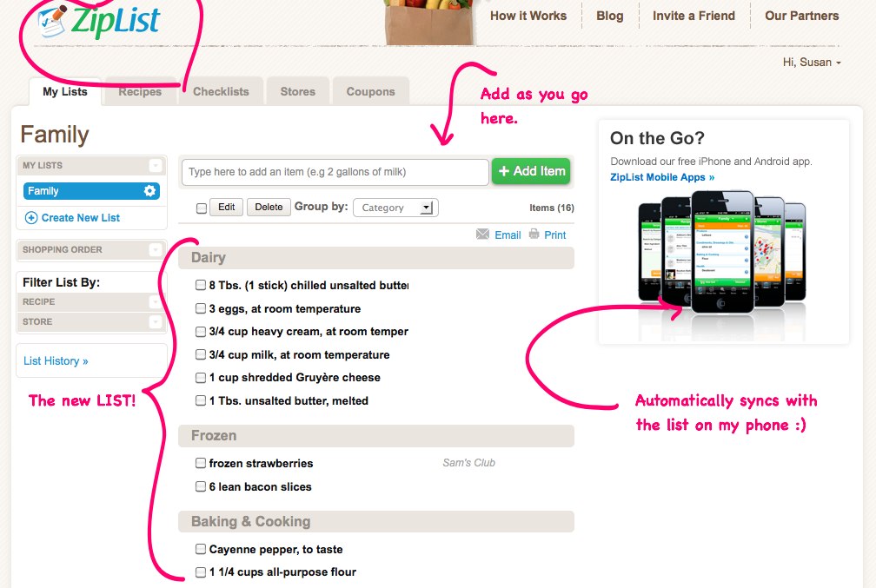Expand the Shopping Order panel
The image size is (876, 588).
[155, 250]
